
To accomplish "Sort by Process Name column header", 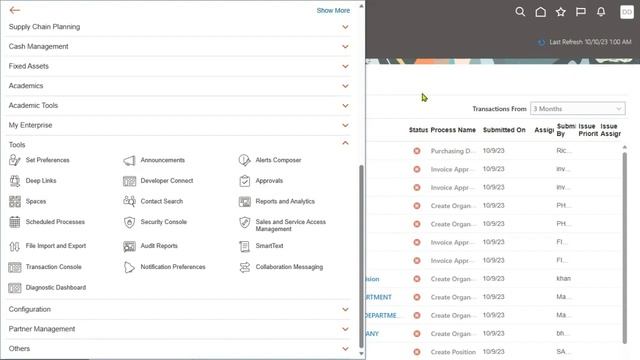I will pos(453,130).
